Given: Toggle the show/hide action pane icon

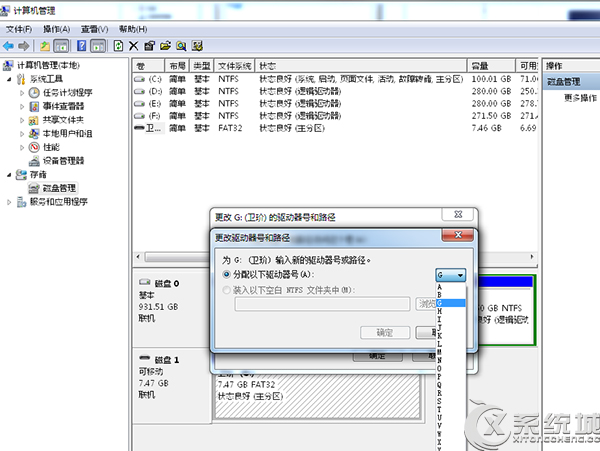Looking at the screenshot, I should 98,46.
